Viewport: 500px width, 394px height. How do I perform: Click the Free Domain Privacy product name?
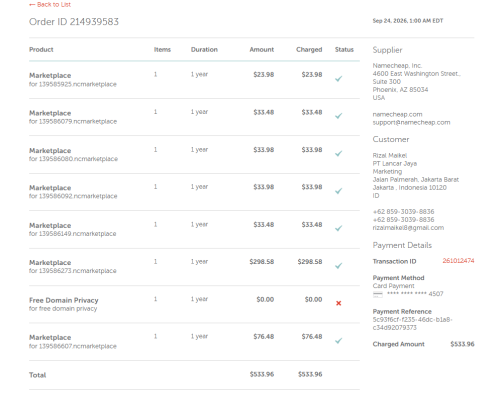pyautogui.click(x=64, y=300)
